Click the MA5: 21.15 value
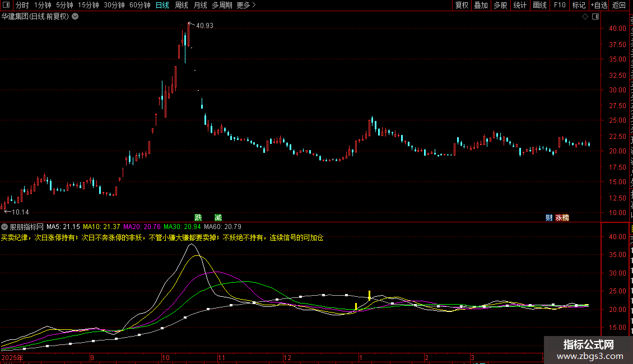Image resolution: width=633 pixels, height=364 pixels. 63,227
